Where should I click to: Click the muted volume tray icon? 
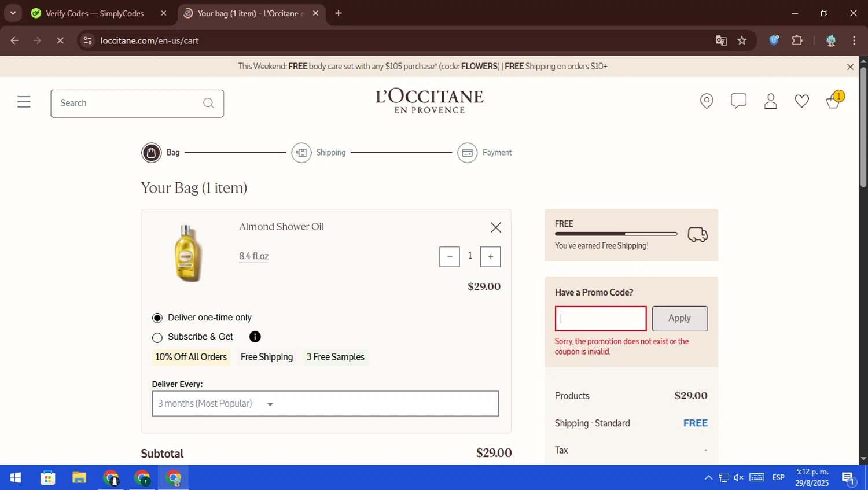pyautogui.click(x=739, y=478)
